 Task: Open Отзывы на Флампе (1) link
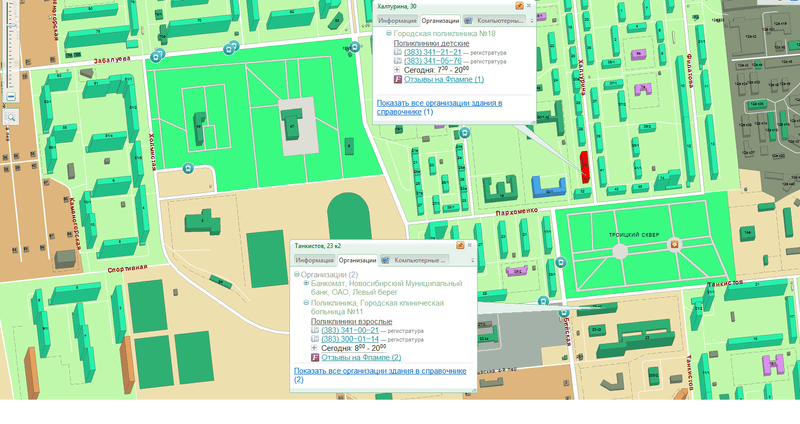443,79
